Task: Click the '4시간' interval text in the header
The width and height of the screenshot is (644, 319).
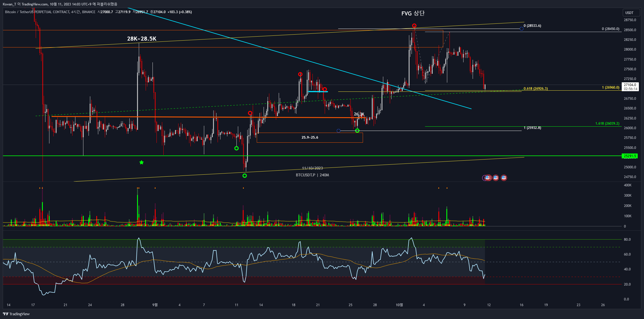Action: (76, 12)
